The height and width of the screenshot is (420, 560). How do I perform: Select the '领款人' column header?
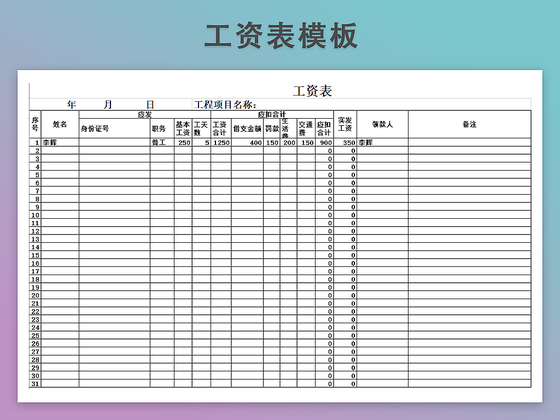pos(382,124)
